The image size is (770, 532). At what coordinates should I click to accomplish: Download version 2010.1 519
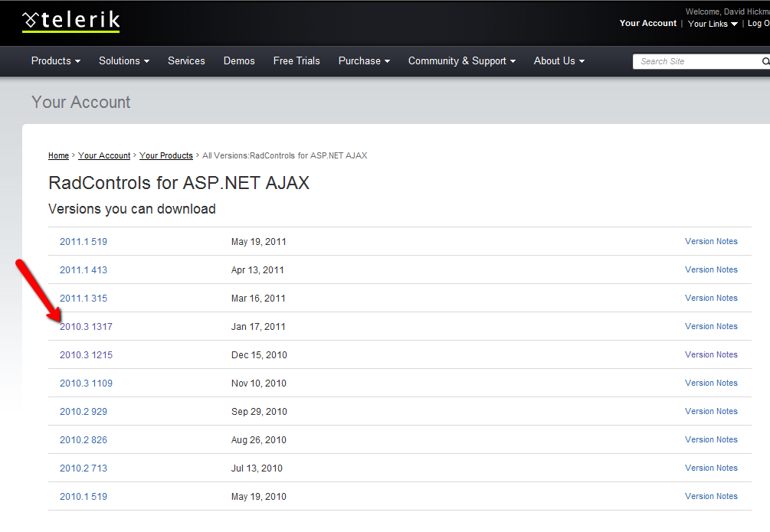[84, 497]
